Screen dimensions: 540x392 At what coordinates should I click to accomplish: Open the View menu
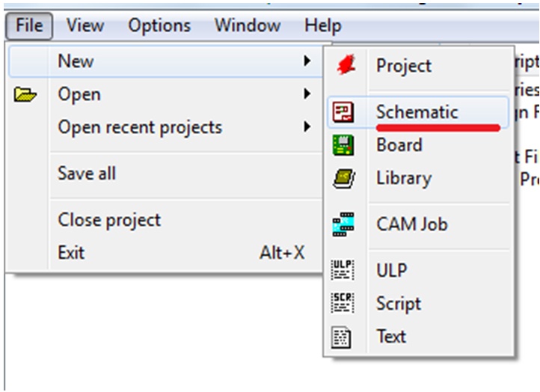pyautogui.click(x=85, y=25)
